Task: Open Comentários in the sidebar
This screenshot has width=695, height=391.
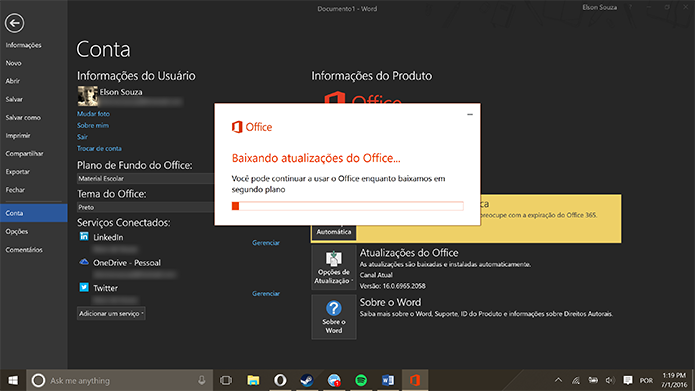Action: (24, 250)
